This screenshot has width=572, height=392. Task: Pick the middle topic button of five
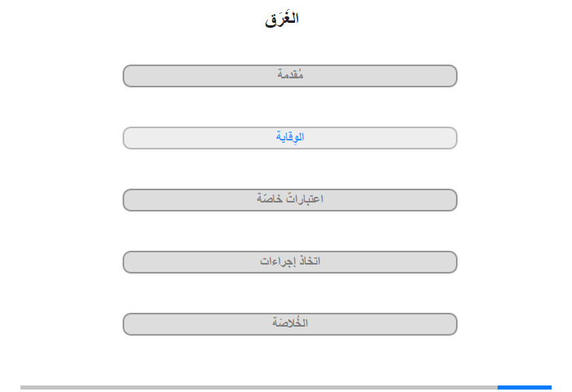click(x=289, y=200)
